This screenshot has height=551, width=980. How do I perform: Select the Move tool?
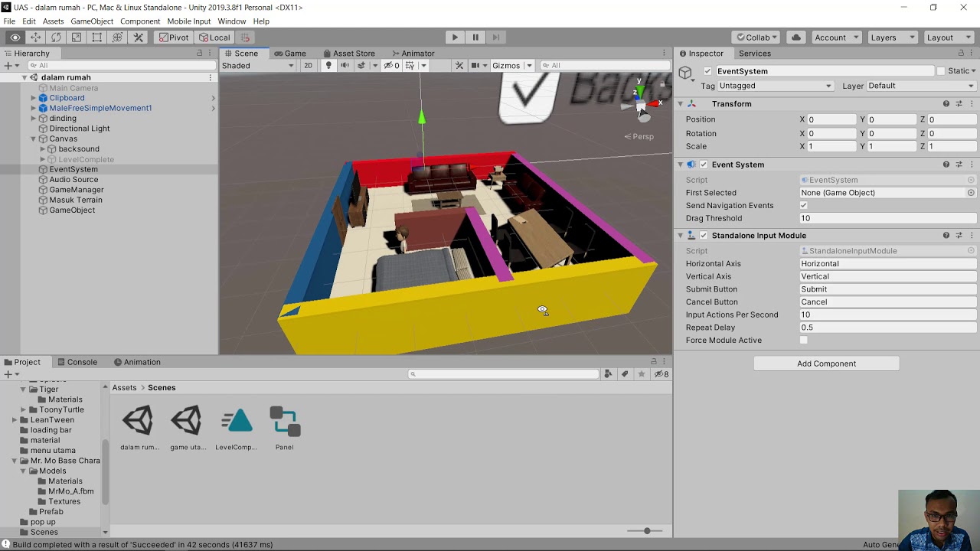point(35,37)
